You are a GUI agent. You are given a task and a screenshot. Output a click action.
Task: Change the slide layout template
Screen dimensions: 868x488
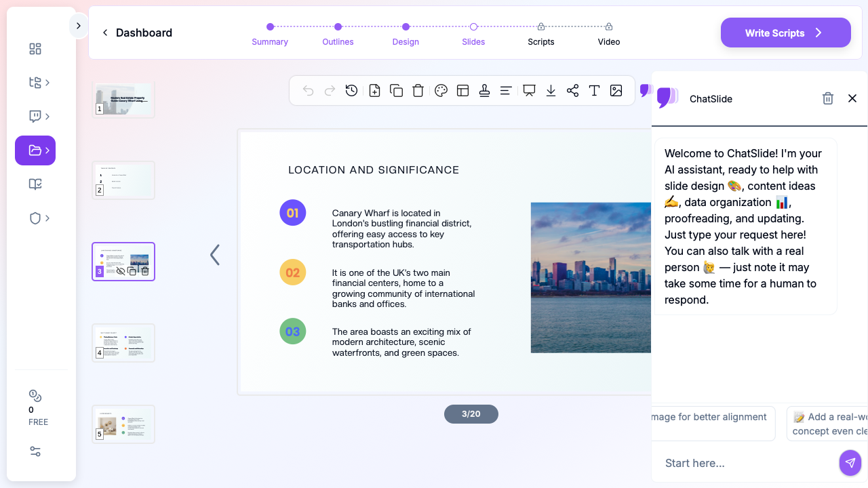click(x=463, y=91)
